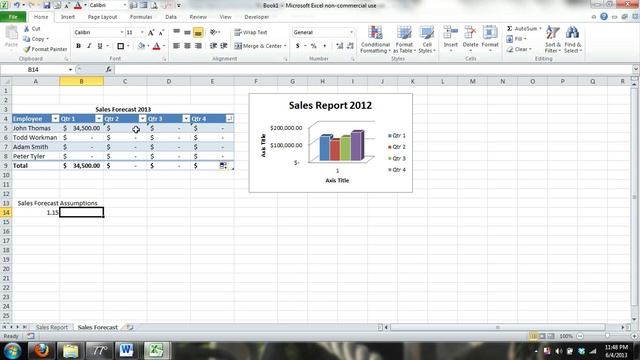Toggle Wrap Text
Viewport: 640px width, 360px height.
coord(251,32)
